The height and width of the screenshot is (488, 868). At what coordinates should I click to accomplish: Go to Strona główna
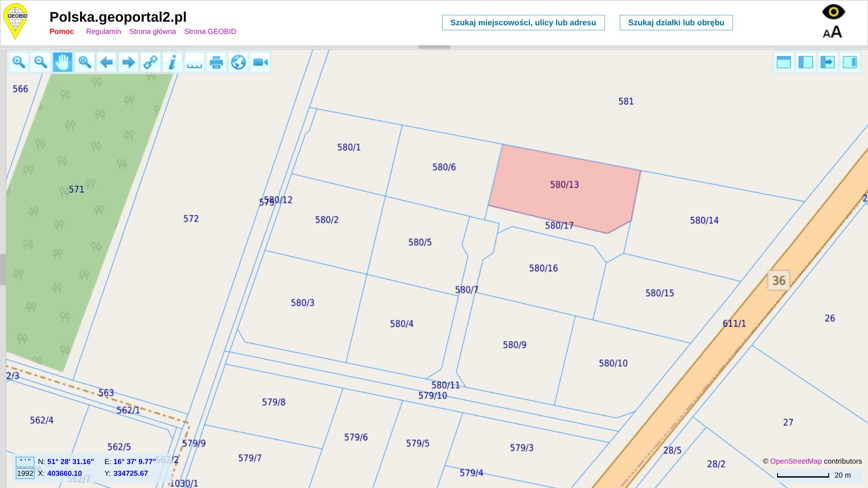click(152, 32)
